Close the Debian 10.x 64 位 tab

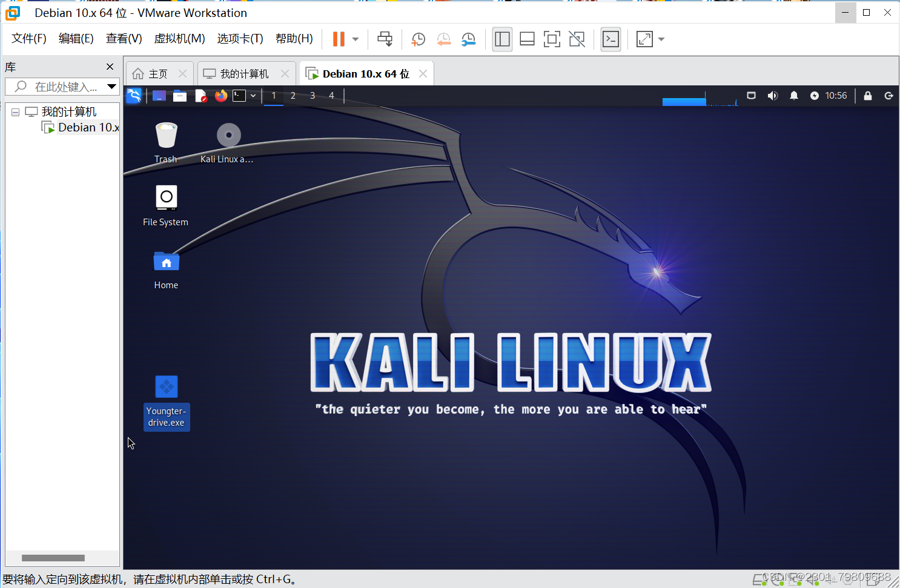point(423,74)
